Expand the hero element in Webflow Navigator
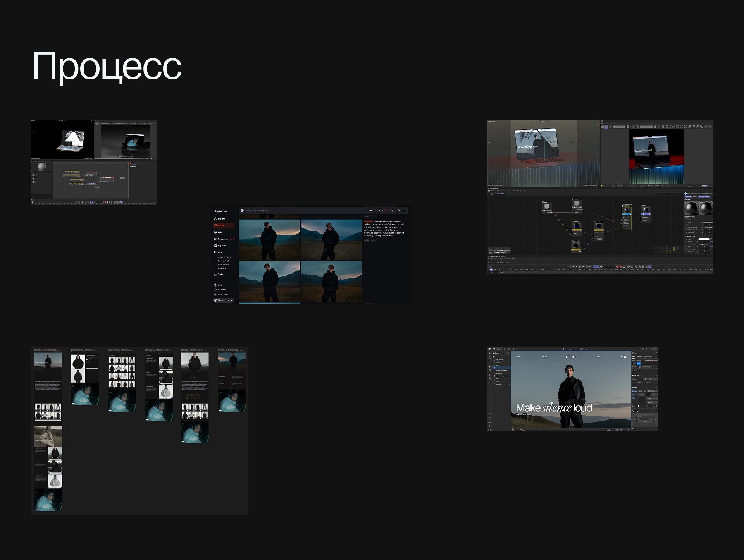 click(x=493, y=368)
